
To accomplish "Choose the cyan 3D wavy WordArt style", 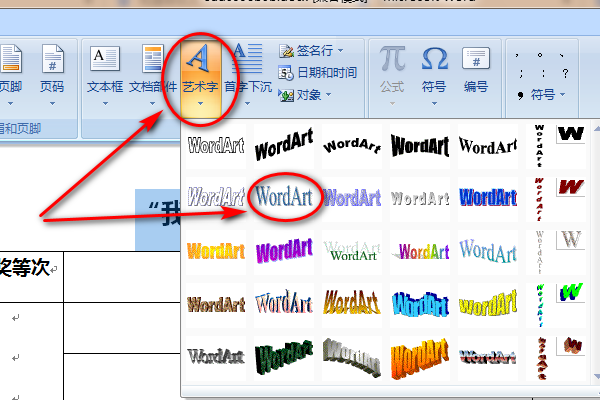I will pyautogui.click(x=420, y=305).
